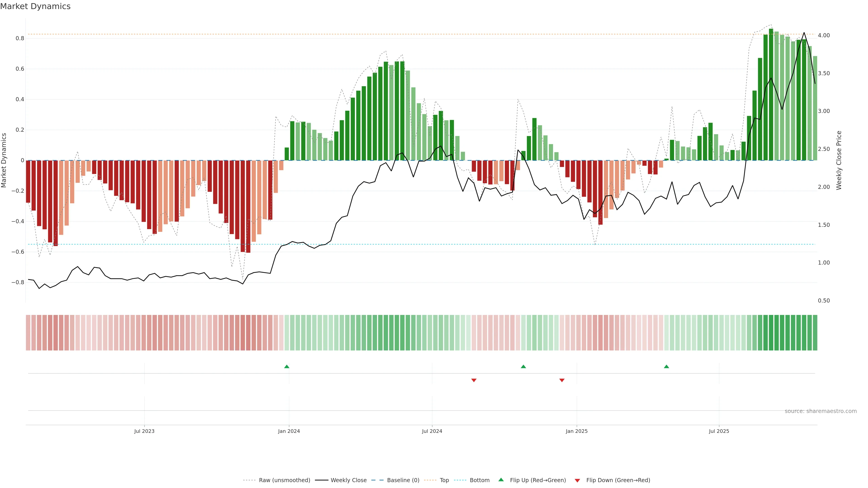Viewport: 868px width, 488px height.
Task: Toggle the Baseline (0) legend entry
Action: point(403,480)
